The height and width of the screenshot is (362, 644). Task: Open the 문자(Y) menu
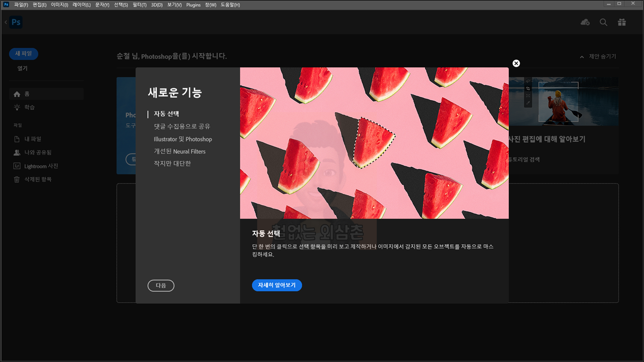(102, 5)
